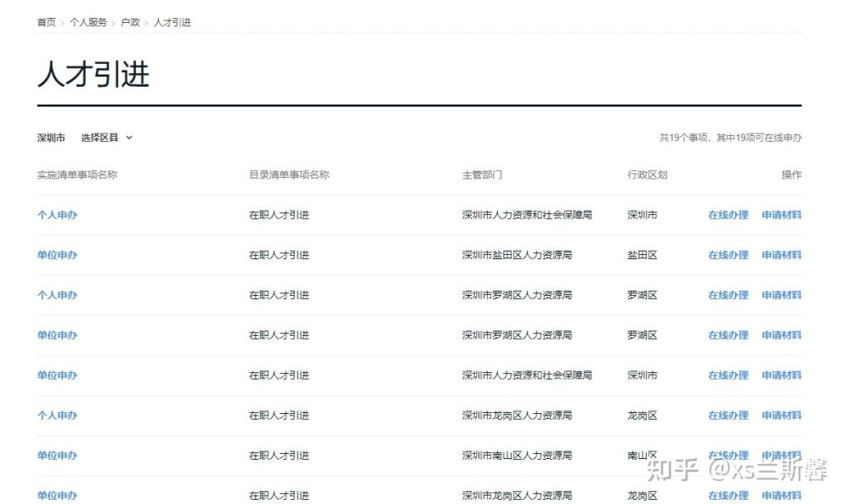
Task: Select 人才引进 breadcrumb item
Action: [x=173, y=22]
